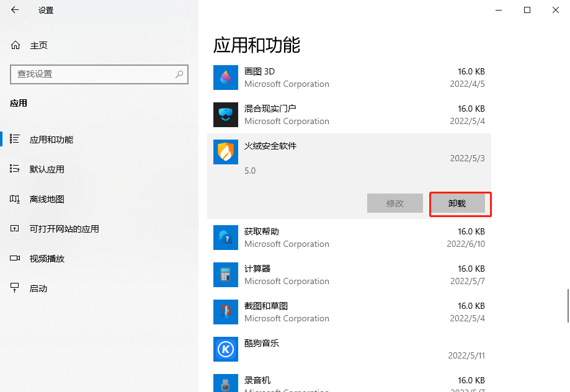The height and width of the screenshot is (392, 570).
Task: Open the Startup (启动) settings section
Action: coord(38,288)
